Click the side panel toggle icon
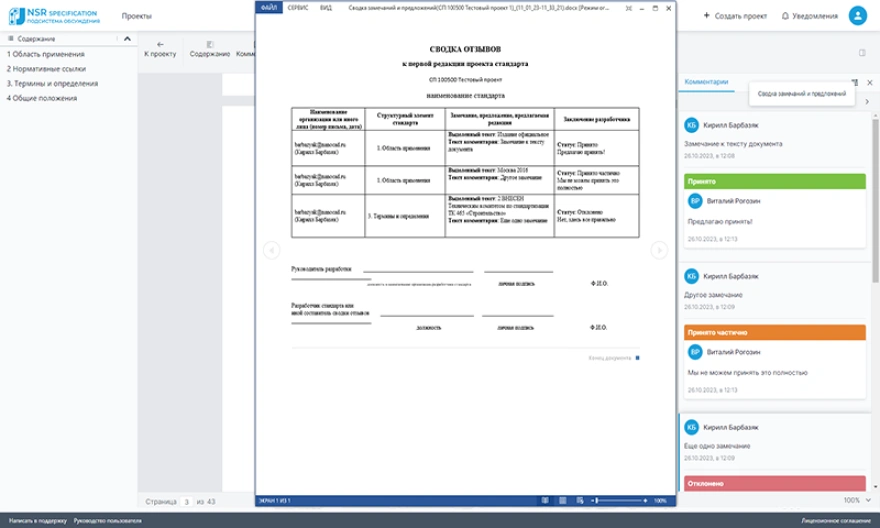The height and width of the screenshot is (528, 880). 862,53
